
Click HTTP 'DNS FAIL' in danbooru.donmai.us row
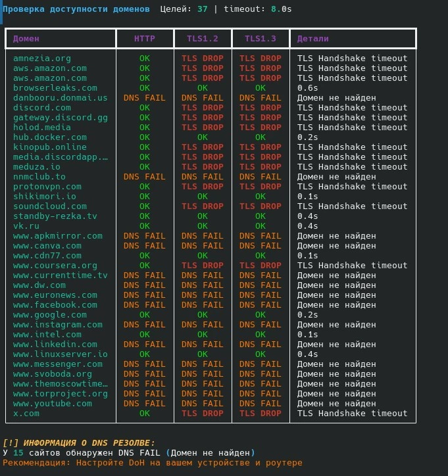pyautogui.click(x=145, y=98)
